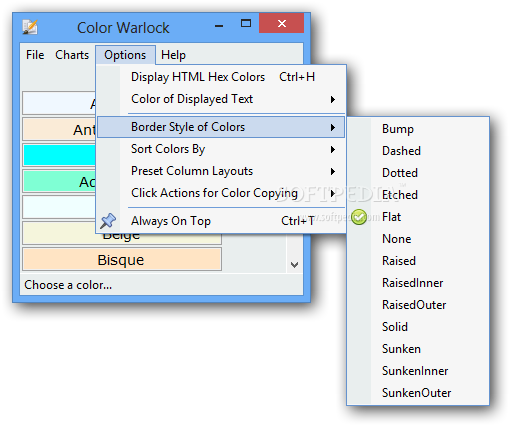
Task: Click the green checkmark icon beside Flat
Action: coord(359,217)
